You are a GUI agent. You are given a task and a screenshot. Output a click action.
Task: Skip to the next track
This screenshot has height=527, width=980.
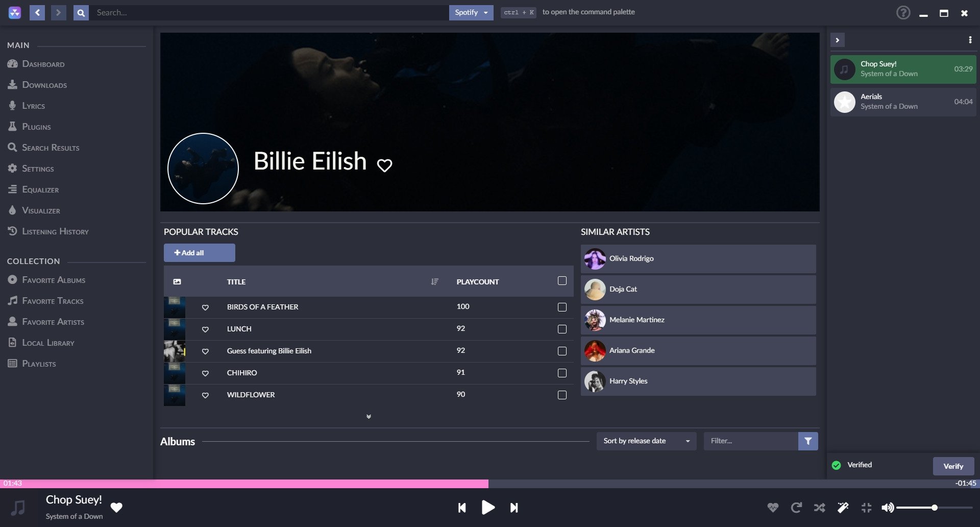pos(514,508)
